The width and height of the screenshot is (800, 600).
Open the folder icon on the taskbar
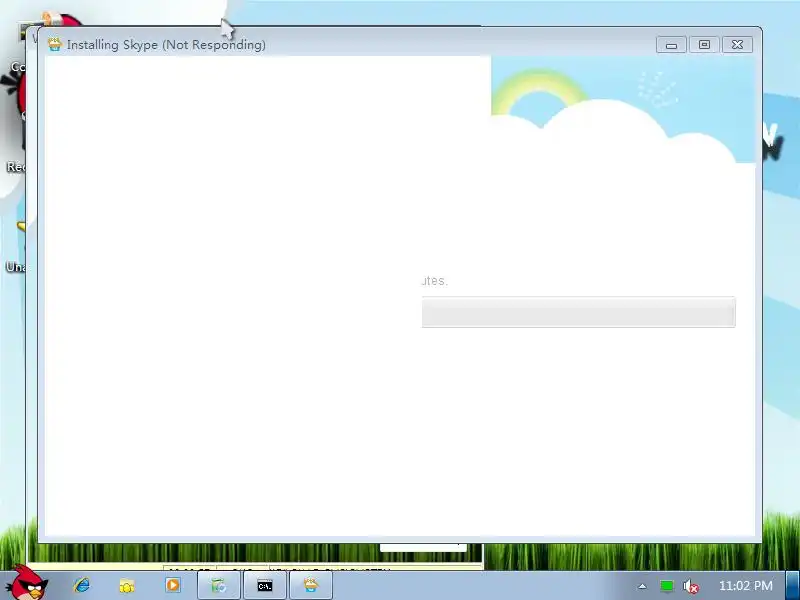[x=127, y=586]
